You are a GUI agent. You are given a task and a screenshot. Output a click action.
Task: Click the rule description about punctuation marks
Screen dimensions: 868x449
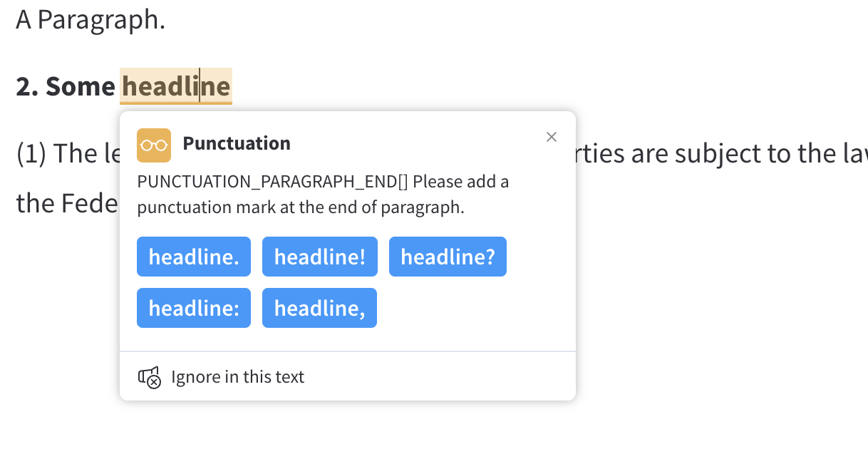coord(321,194)
